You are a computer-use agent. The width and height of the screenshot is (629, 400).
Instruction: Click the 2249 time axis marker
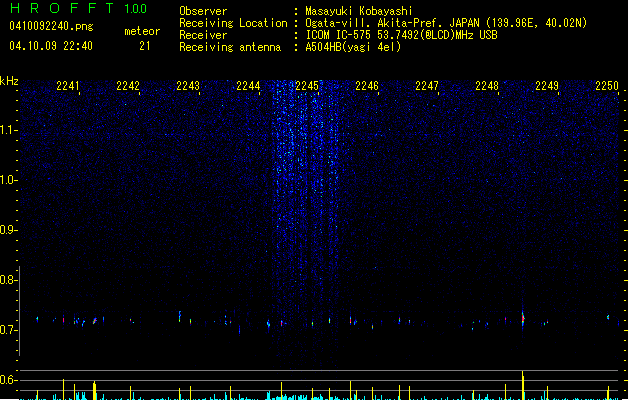547,86
